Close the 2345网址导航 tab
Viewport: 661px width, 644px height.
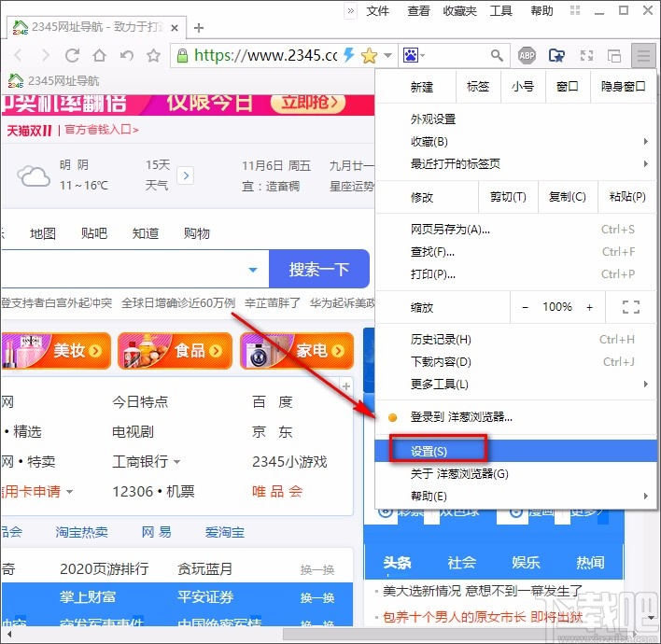[x=175, y=28]
